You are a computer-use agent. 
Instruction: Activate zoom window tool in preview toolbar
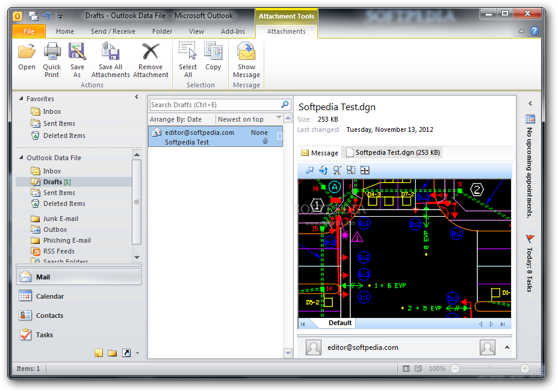(x=351, y=170)
